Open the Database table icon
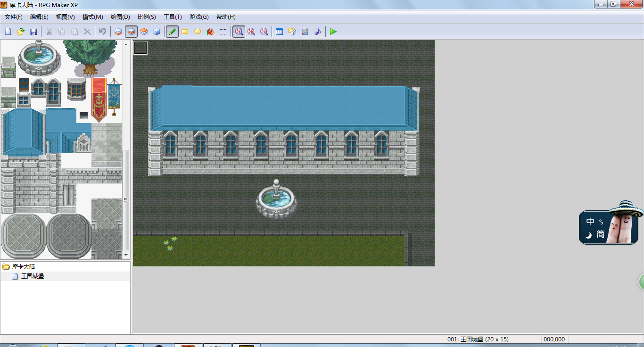644x347 pixels. 279,32
